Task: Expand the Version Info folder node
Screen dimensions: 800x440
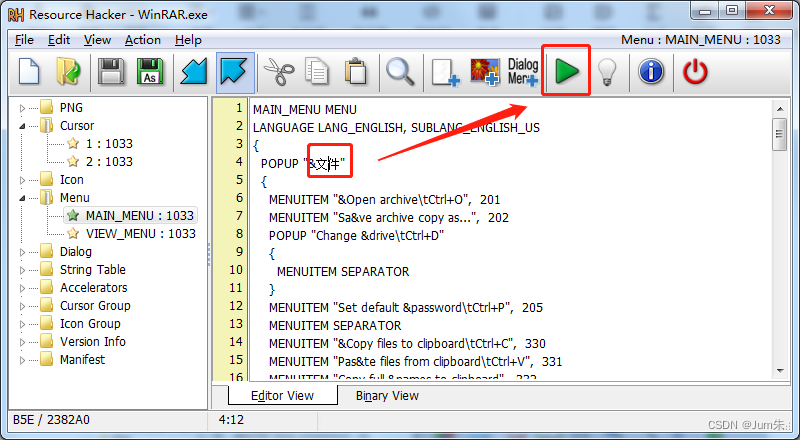Action: coord(22,342)
